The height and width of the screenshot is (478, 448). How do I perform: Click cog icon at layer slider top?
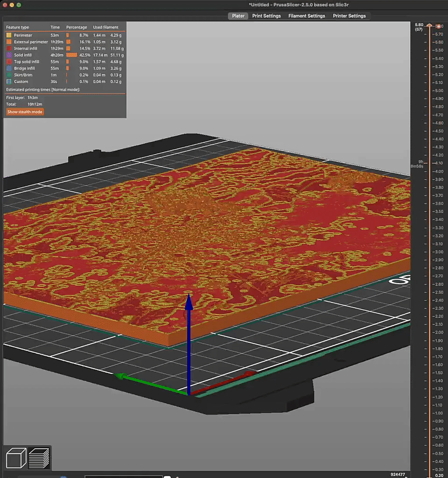(x=438, y=26)
